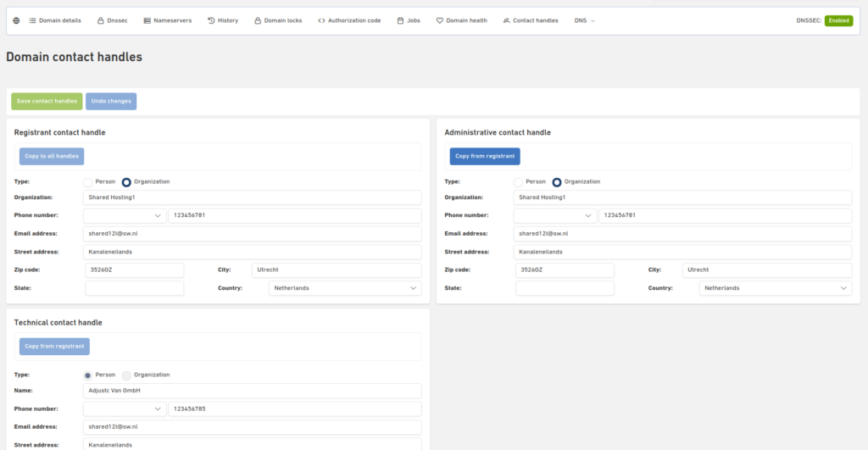The height and width of the screenshot is (450, 868).
Task: Click Administrative street address field
Action: click(683, 252)
